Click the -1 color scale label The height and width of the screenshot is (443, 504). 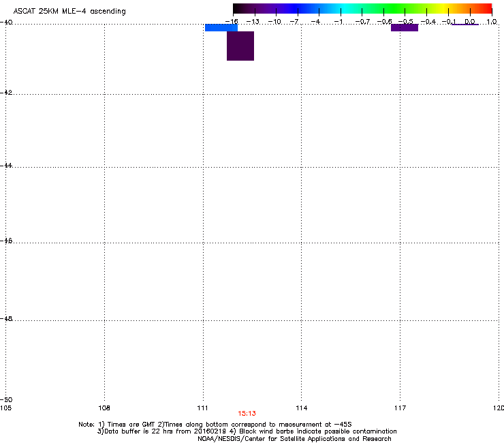coord(338,22)
